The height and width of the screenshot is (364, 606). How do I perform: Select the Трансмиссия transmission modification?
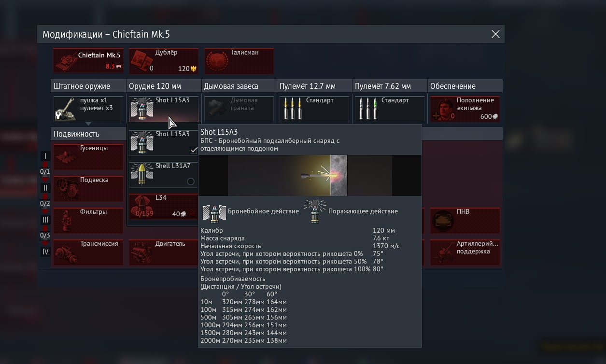point(88,252)
